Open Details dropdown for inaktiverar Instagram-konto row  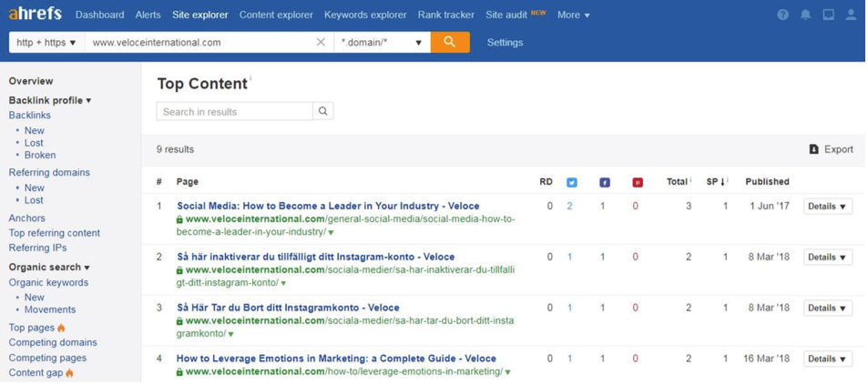[x=828, y=257]
